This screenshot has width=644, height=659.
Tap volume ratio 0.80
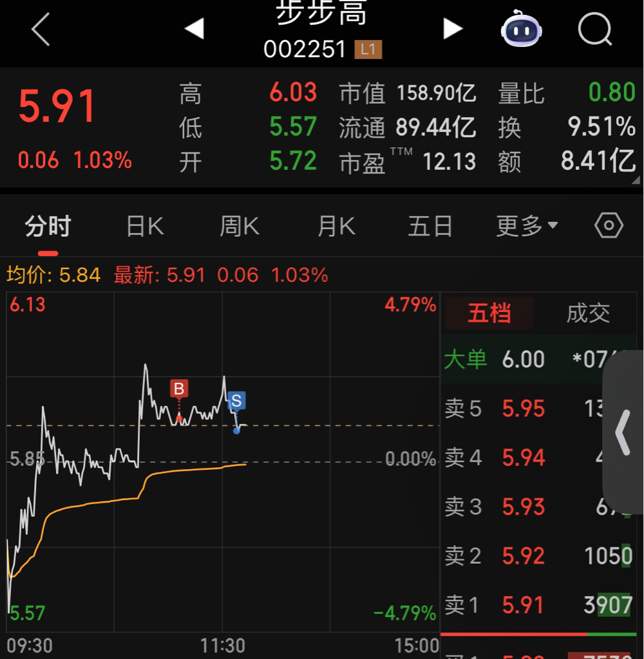[x=612, y=92]
